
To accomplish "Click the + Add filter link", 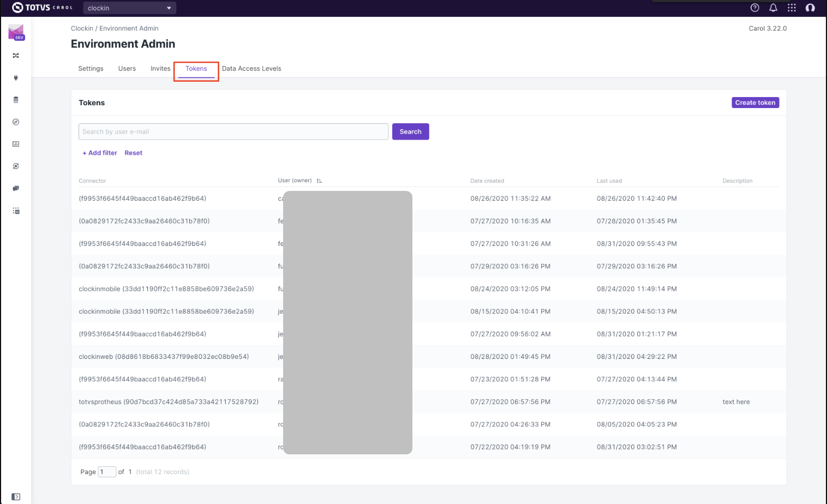I will [100, 153].
